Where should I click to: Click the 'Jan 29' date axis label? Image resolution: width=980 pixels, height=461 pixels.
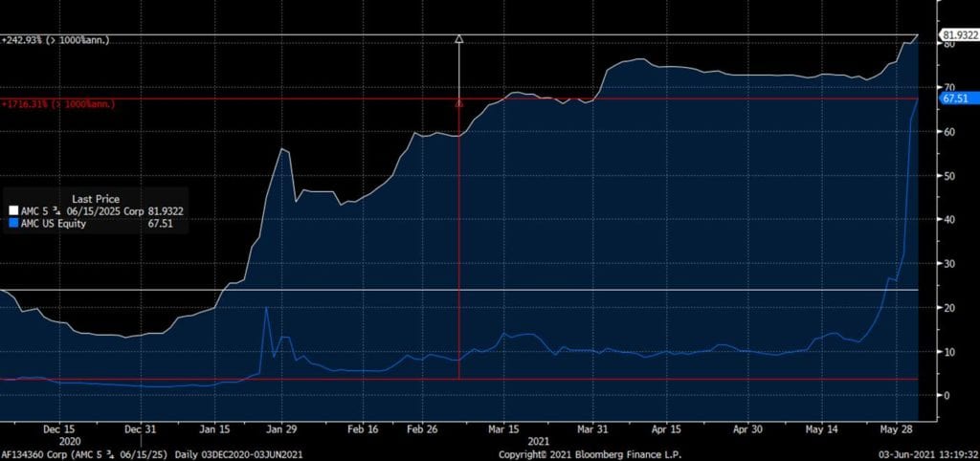point(282,429)
